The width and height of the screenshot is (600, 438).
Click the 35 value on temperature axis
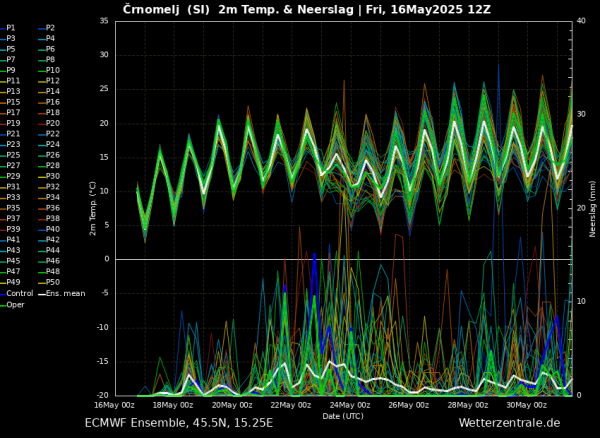[104, 21]
